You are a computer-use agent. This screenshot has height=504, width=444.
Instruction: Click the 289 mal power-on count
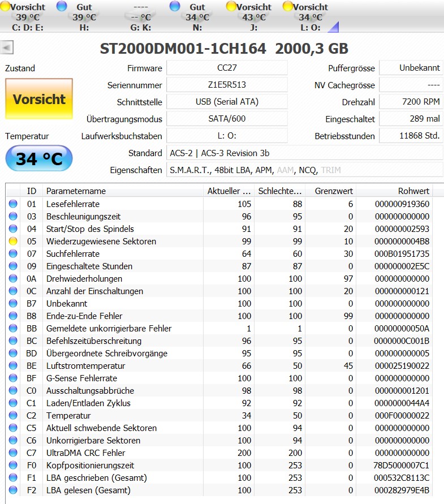(x=411, y=119)
